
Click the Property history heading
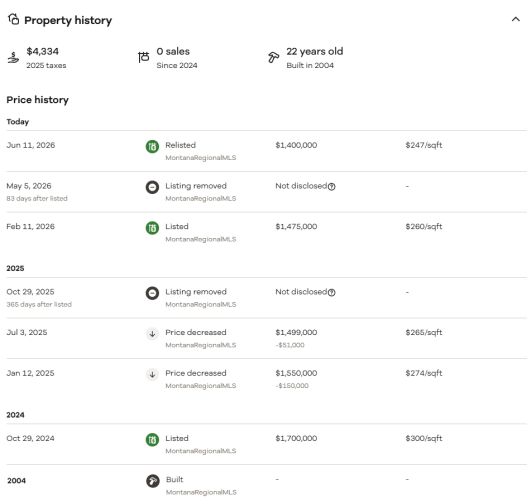point(68,20)
